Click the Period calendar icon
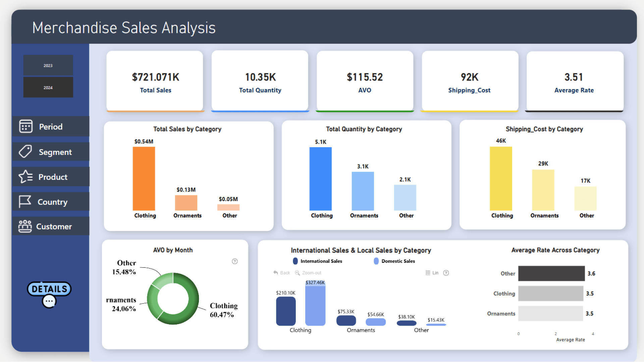Image resolution: width=644 pixels, height=362 pixels. pos(26,126)
